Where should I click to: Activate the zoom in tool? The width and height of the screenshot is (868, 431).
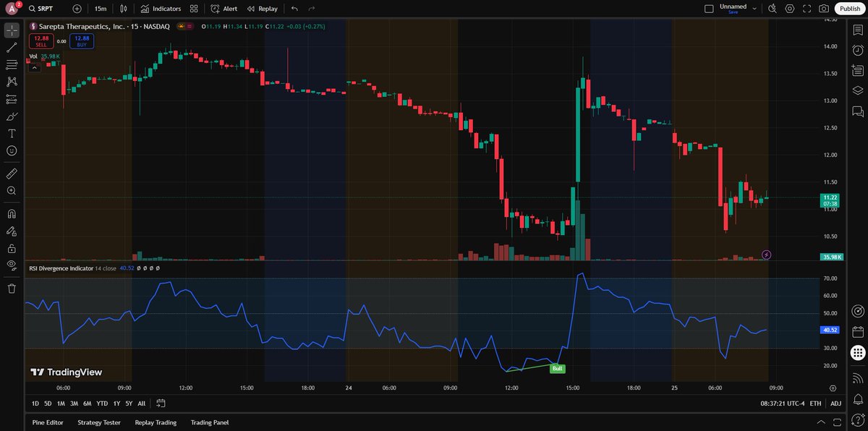(12, 191)
